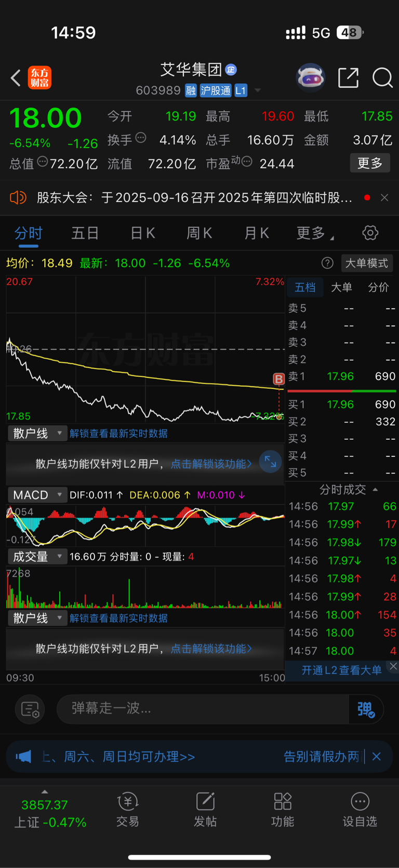Open the robot assistant avatar
Viewport: 399px width, 868px height.
310,78
